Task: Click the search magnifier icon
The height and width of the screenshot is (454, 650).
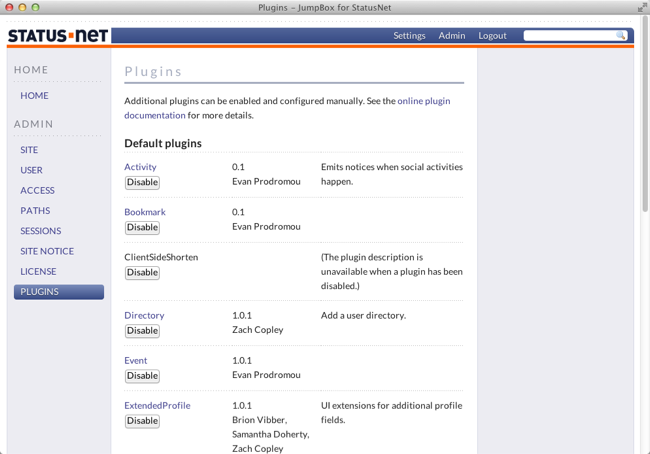Action: pyautogui.click(x=620, y=36)
